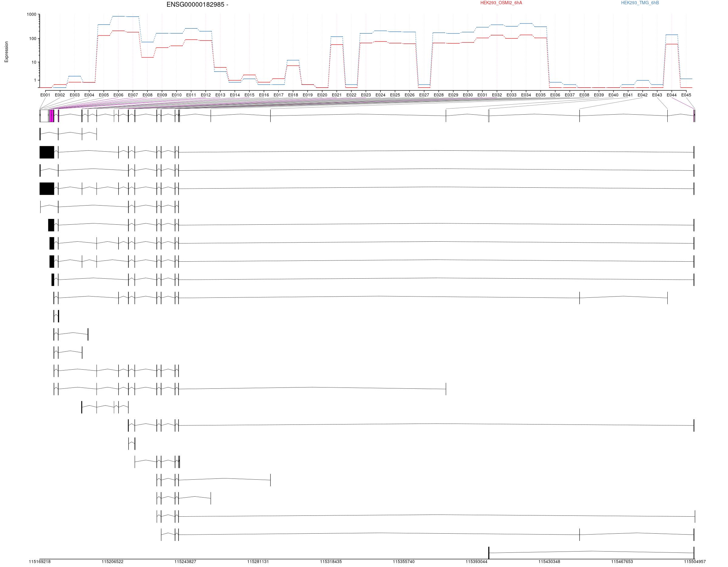
Task: Click exon label E010
Action: [177, 95]
